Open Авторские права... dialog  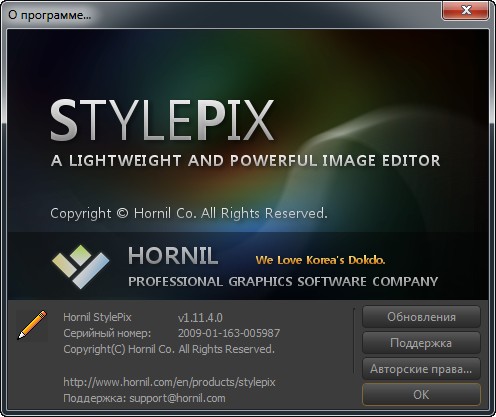[x=421, y=369]
